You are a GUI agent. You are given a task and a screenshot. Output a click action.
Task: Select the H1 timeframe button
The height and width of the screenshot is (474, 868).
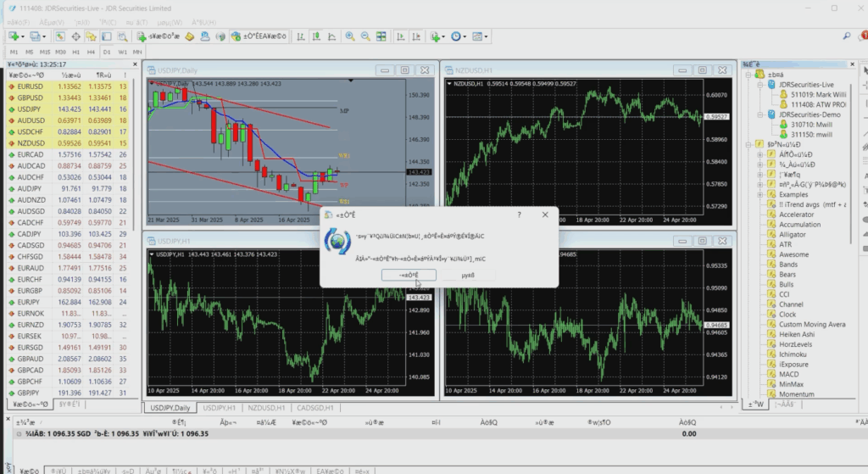pyautogui.click(x=75, y=52)
